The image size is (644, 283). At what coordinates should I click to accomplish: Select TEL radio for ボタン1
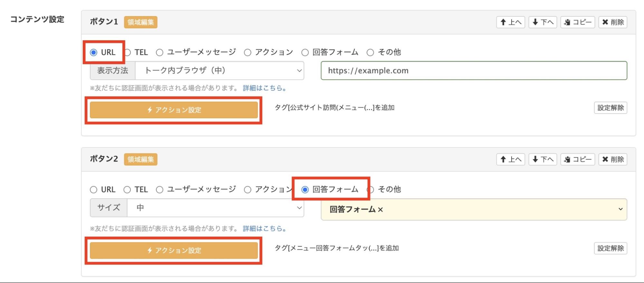point(128,53)
